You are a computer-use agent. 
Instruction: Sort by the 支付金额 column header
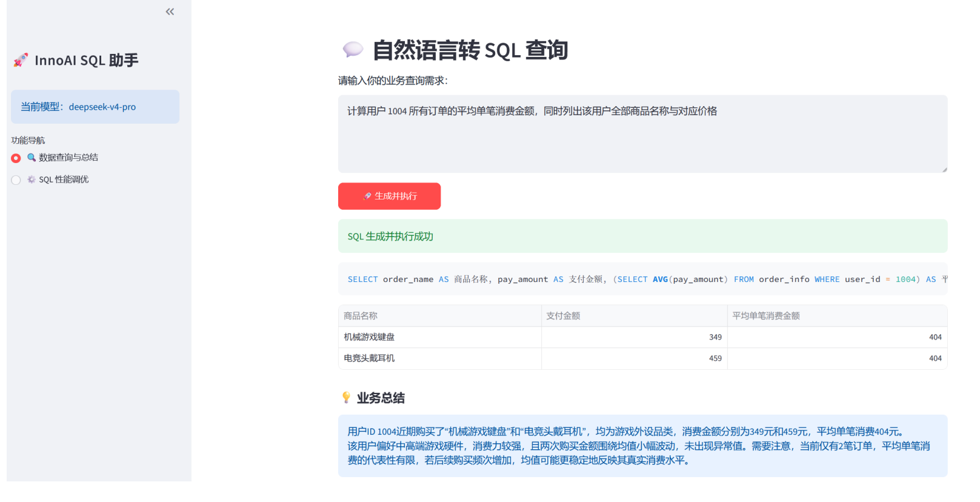tap(635, 316)
